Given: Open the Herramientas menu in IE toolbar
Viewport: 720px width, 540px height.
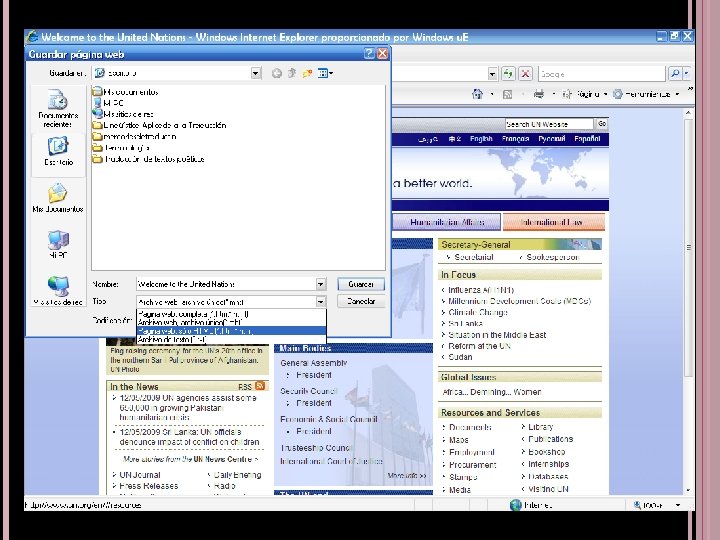Looking at the screenshot, I should 646,94.
